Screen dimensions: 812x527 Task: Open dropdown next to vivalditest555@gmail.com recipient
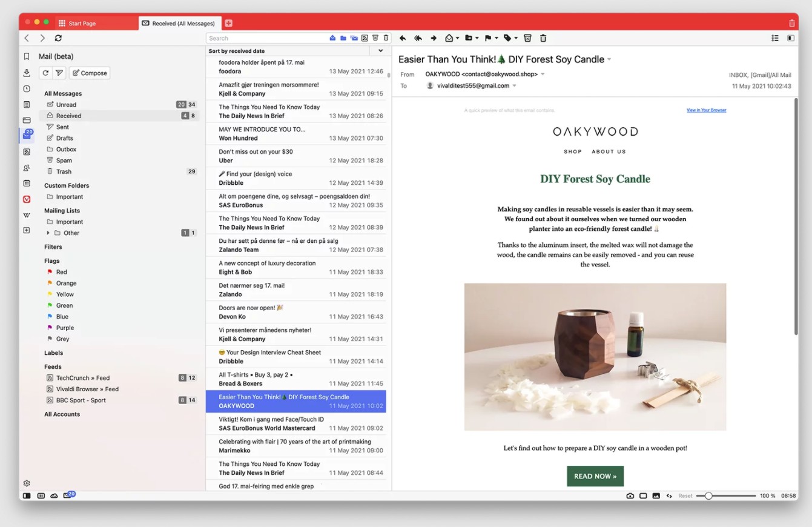(x=515, y=86)
